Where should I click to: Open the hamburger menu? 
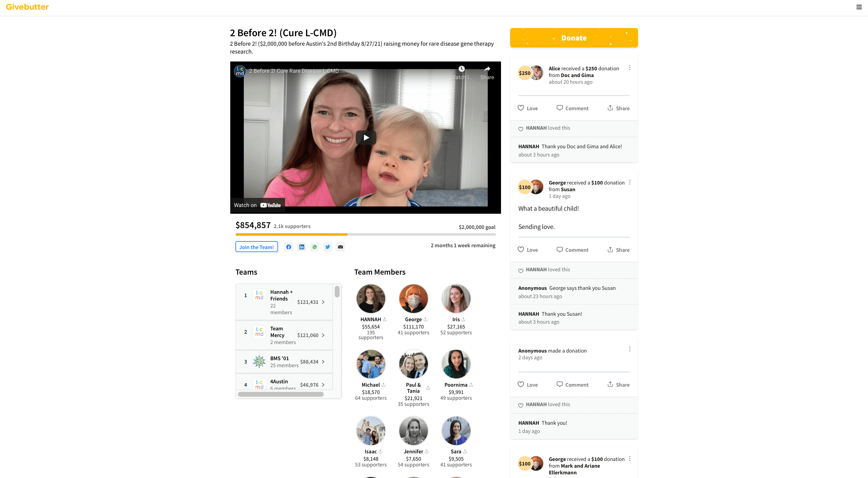click(x=859, y=7)
